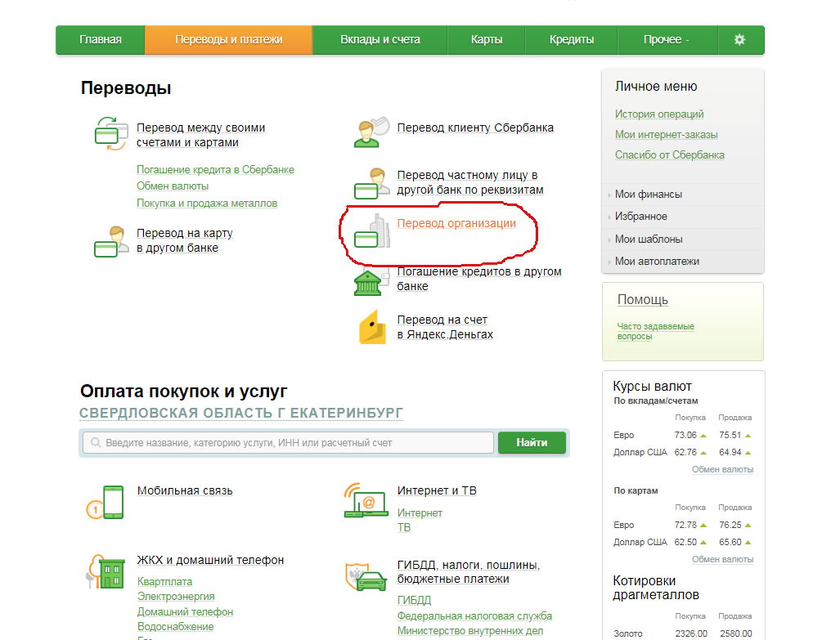Click the transfer between own accounts icon
Viewport: 840px width, 640px height.
click(112, 132)
